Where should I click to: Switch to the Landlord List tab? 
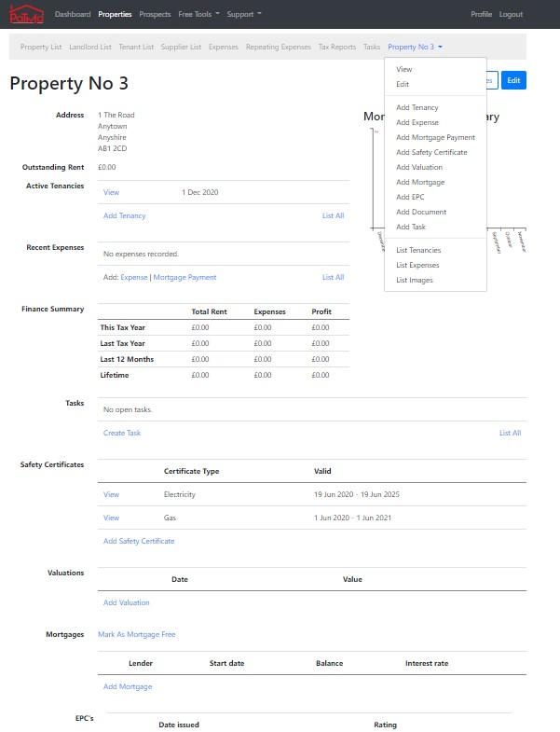point(90,47)
